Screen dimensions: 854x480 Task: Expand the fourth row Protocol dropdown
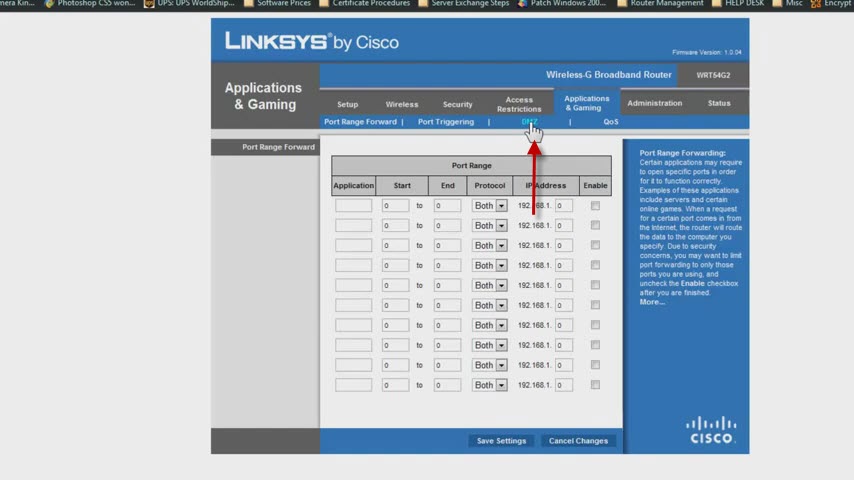(489, 265)
